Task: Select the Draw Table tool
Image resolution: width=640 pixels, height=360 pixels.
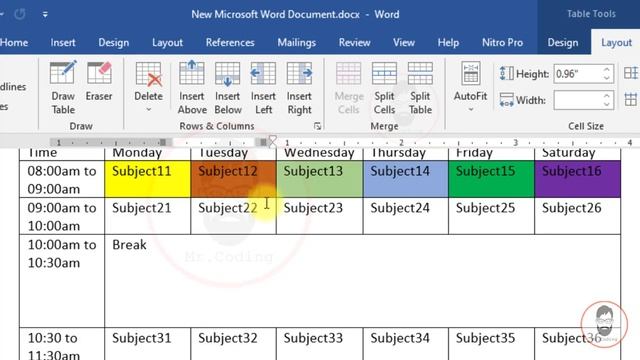Action: (x=62, y=88)
